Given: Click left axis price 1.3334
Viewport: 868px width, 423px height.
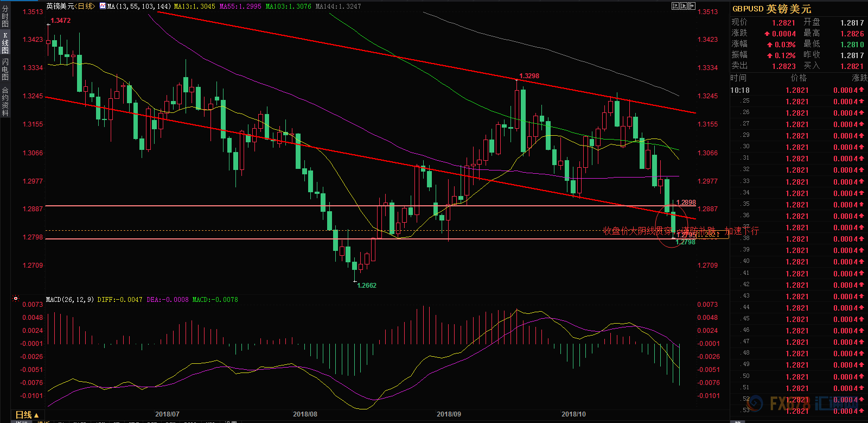Looking at the screenshot, I should pos(33,68).
